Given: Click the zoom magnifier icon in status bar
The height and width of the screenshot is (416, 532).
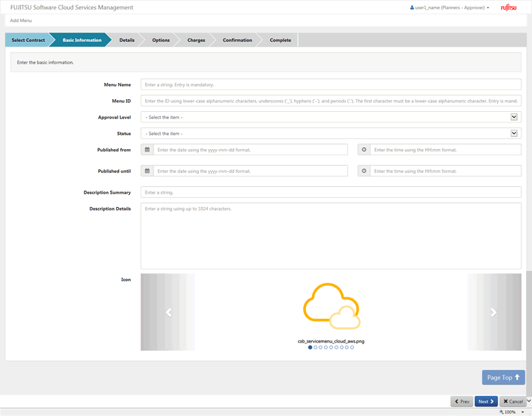Looking at the screenshot, I should tap(501, 412).
